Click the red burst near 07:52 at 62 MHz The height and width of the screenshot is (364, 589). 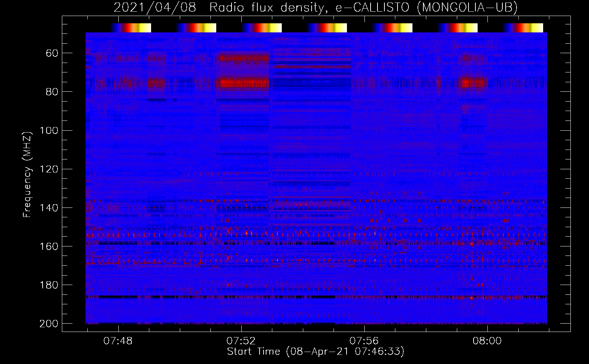click(x=244, y=58)
